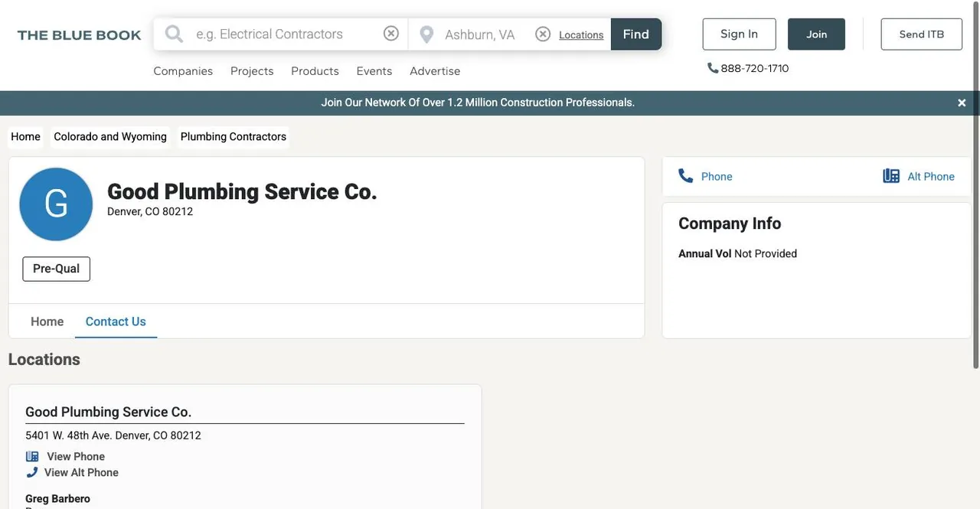The height and width of the screenshot is (509, 980).
Task: Click the location pin icon
Action: click(x=426, y=34)
